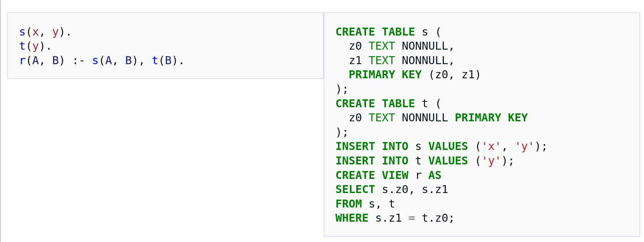Image resolution: width=644 pixels, height=242 pixels.
Task: Click the line "SELECT s.z0, s.z1"
Action: [x=392, y=190]
